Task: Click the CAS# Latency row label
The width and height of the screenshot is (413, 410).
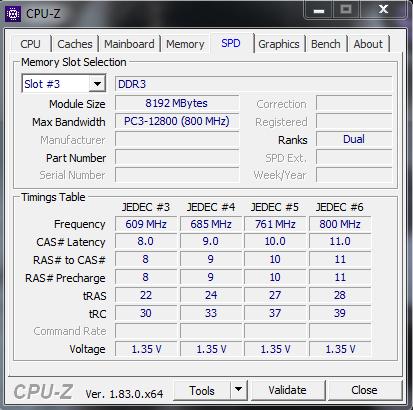Action: click(x=71, y=242)
